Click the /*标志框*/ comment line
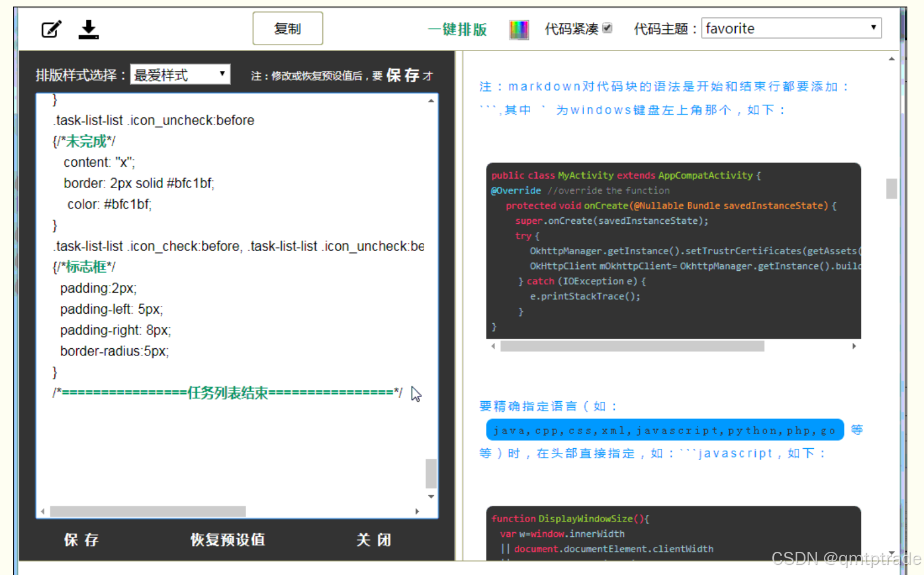This screenshot has height=575, width=924. click(84, 267)
